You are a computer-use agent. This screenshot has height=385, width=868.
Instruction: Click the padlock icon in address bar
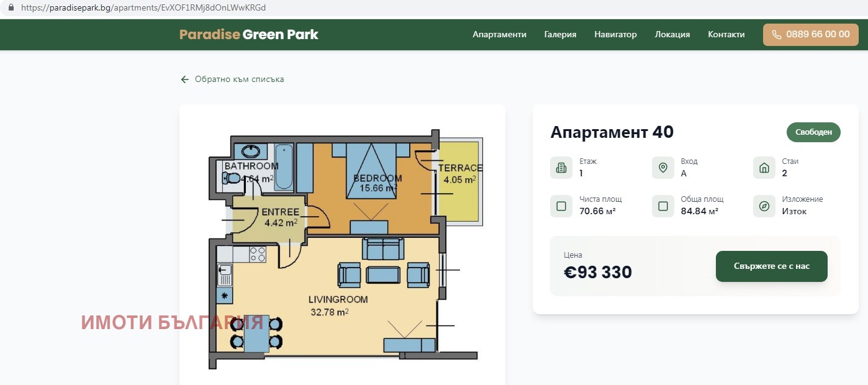pyautogui.click(x=10, y=8)
